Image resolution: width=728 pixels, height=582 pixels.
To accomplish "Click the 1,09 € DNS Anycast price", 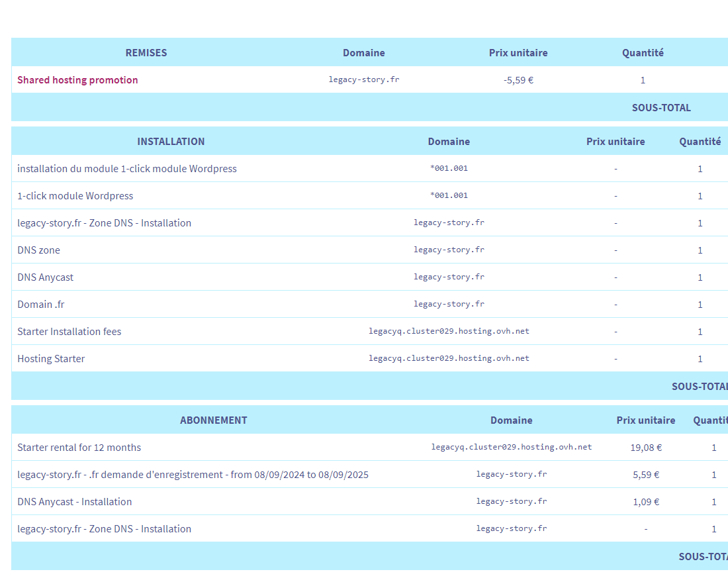I will pos(646,502).
